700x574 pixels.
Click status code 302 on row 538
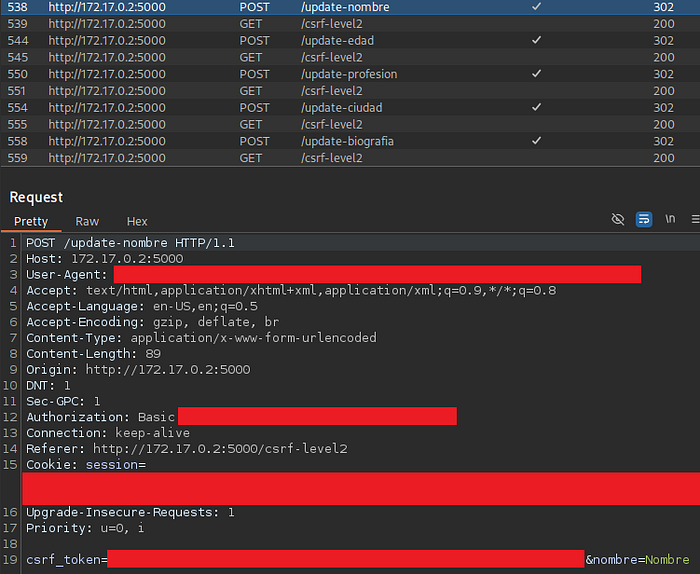(663, 7)
